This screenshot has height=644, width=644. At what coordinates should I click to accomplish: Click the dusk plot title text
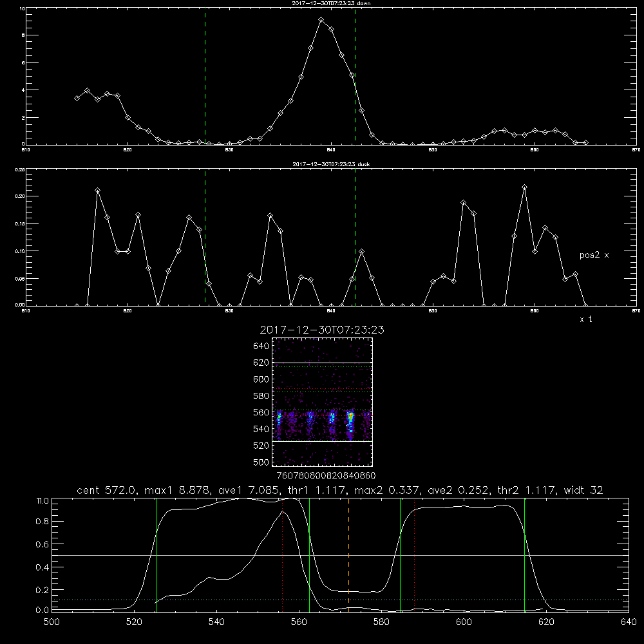click(x=331, y=164)
